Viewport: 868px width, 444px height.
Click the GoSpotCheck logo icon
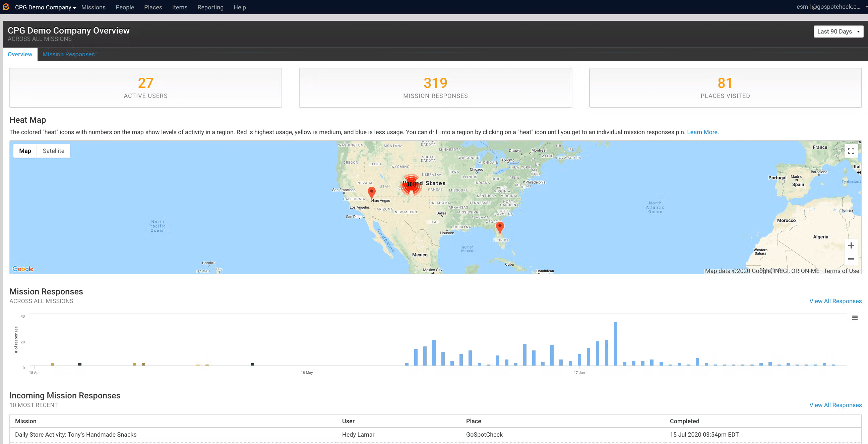pyautogui.click(x=6, y=6)
